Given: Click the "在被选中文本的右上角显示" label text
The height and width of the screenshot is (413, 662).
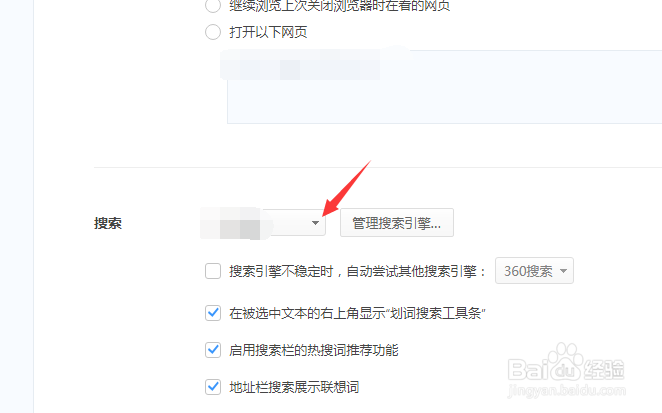Looking at the screenshot, I should tap(307, 313).
